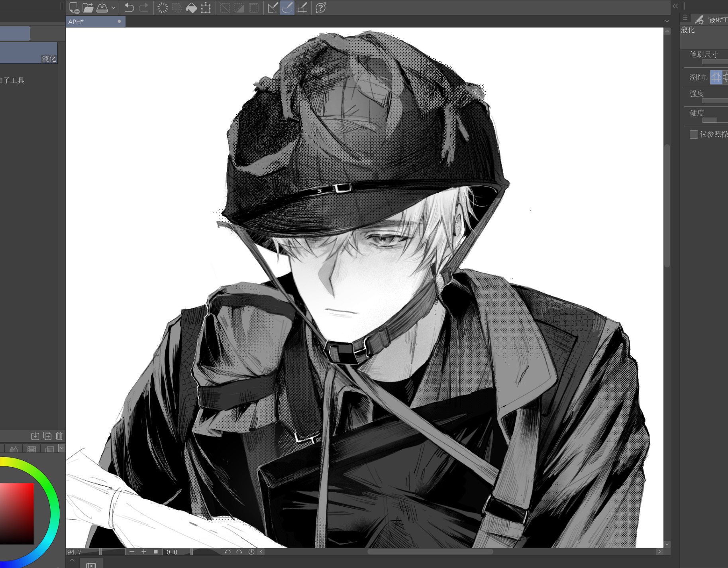Activate the Scale/Rotate transform icon

(206, 8)
